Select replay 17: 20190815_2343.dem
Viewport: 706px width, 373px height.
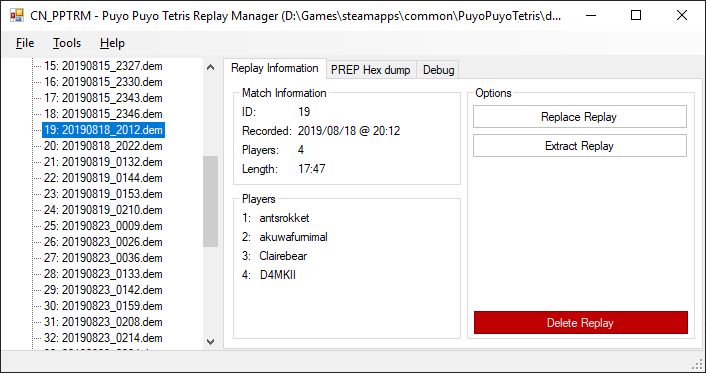click(x=103, y=98)
